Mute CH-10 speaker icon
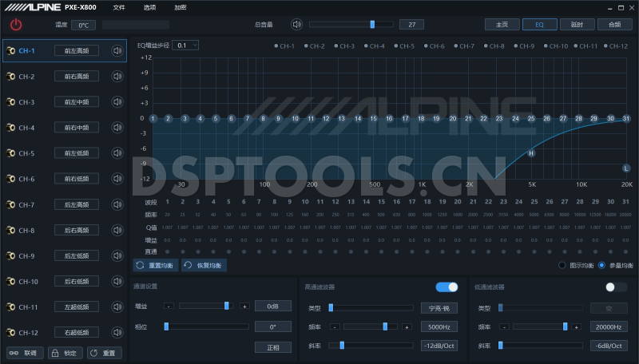The image size is (639, 364). 117,281
